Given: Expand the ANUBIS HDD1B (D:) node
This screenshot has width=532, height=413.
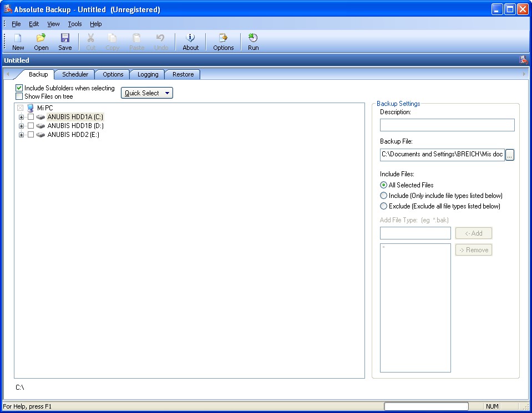Looking at the screenshot, I should pyautogui.click(x=21, y=126).
